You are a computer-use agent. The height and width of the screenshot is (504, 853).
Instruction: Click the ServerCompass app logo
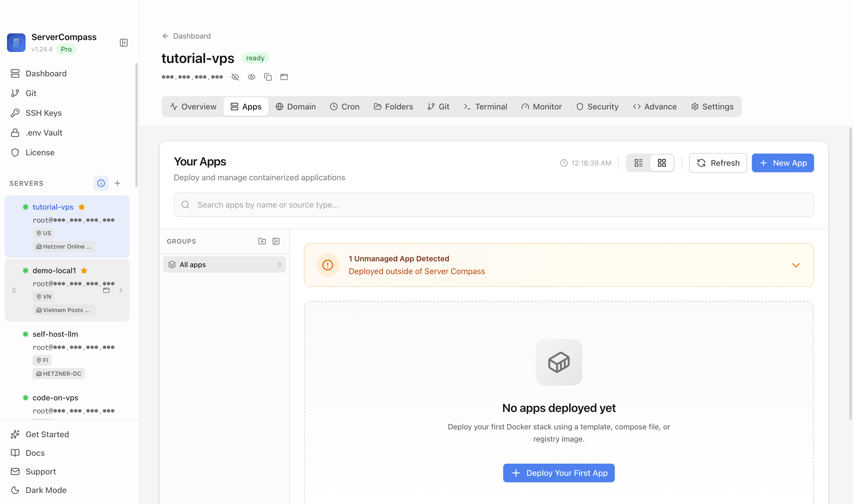[x=16, y=43]
